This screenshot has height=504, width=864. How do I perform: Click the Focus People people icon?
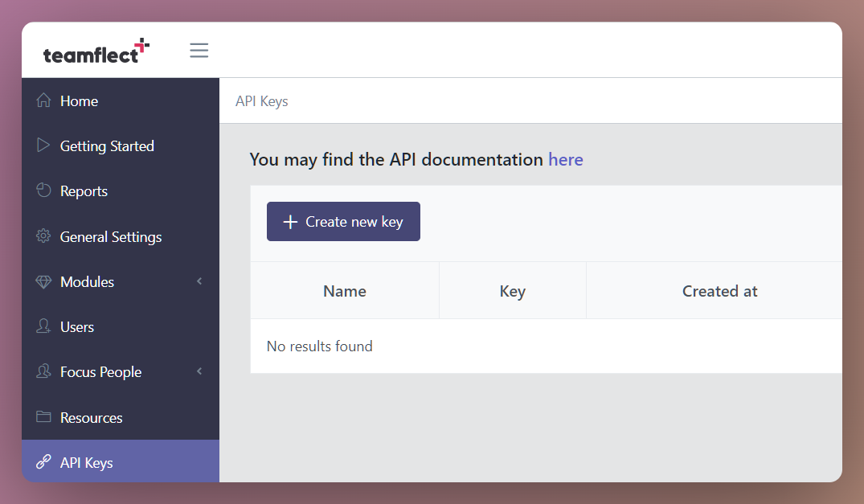(45, 371)
